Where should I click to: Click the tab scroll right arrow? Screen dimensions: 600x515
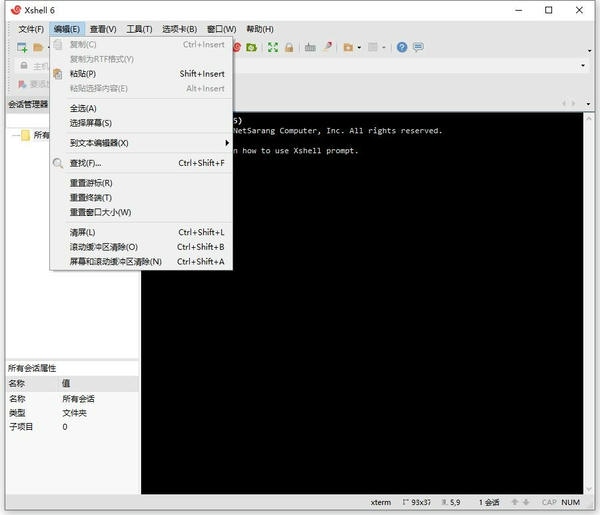(x=573, y=104)
